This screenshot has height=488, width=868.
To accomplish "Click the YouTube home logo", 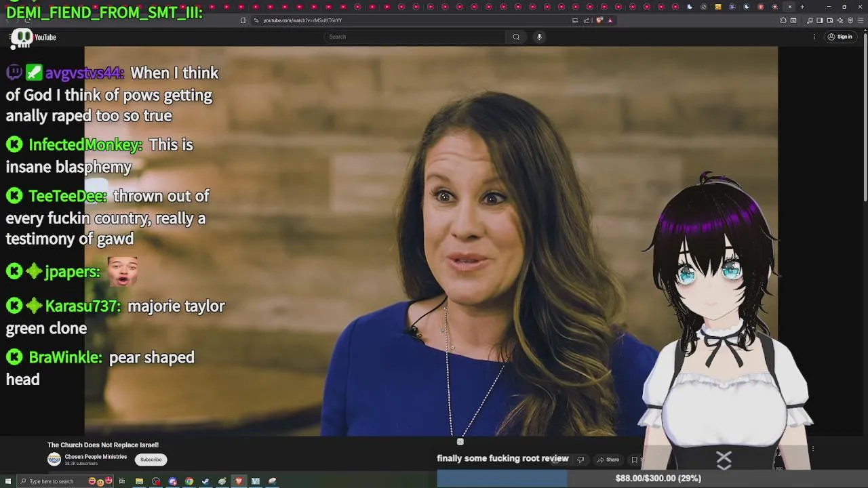I will point(35,37).
